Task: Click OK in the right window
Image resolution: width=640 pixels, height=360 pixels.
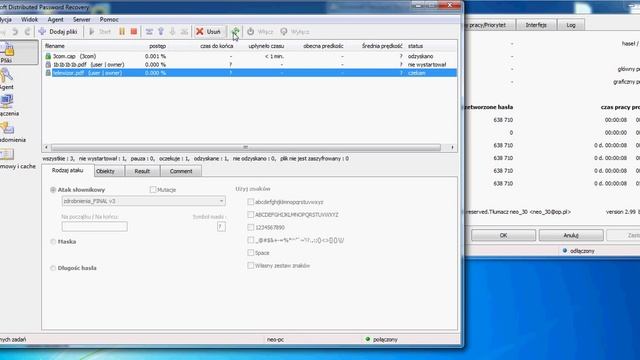Action: coord(503,235)
